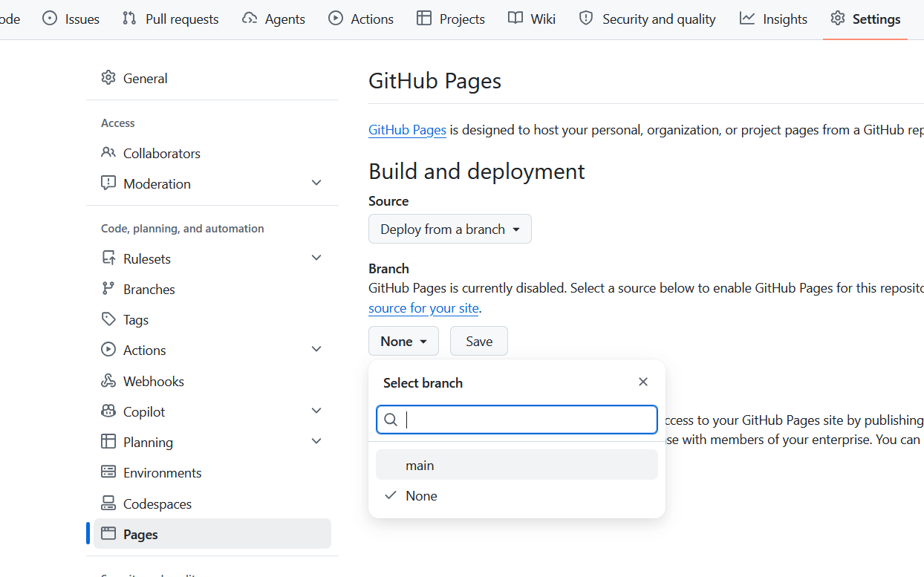Click the Copilot icon in sidebar
Screen dimensions: 924x577
click(108, 411)
